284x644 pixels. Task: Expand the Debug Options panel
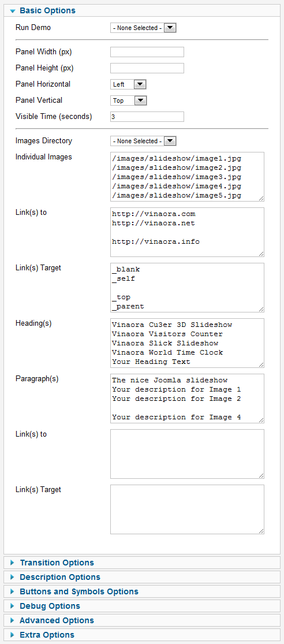click(x=50, y=606)
